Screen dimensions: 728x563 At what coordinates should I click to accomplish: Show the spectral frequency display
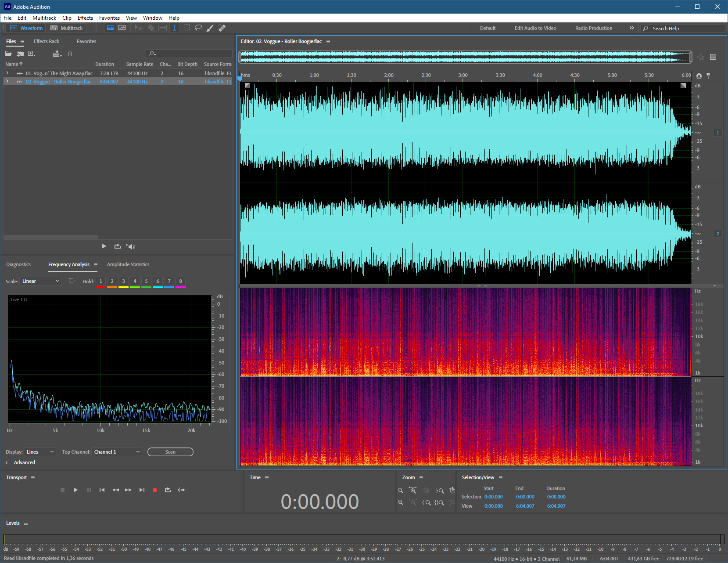(x=111, y=28)
